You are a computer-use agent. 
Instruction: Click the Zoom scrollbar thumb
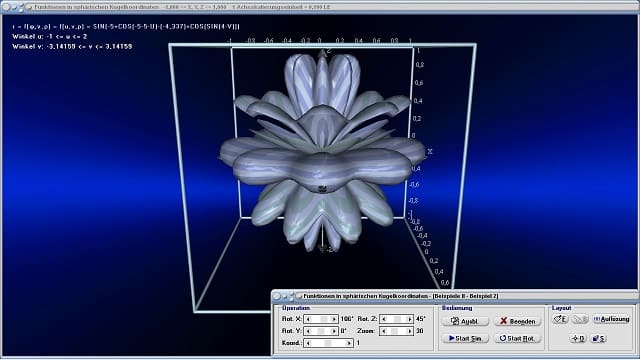(394, 331)
